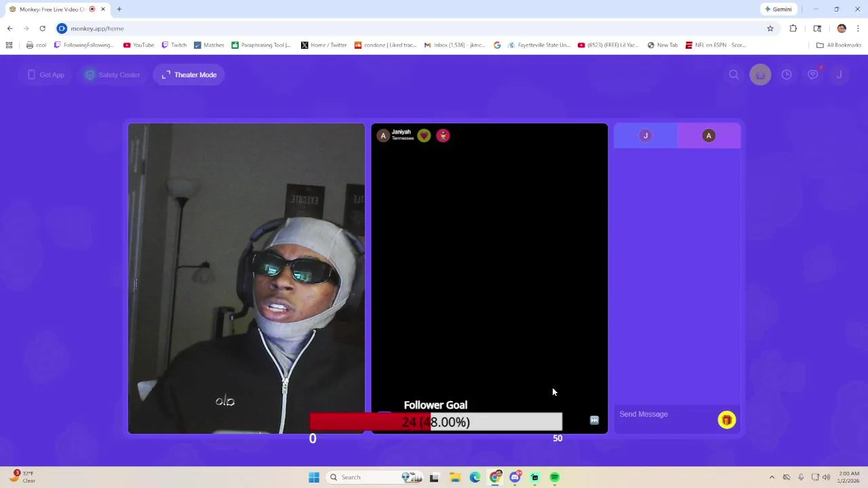Open the Monkey app search icon

tap(734, 75)
